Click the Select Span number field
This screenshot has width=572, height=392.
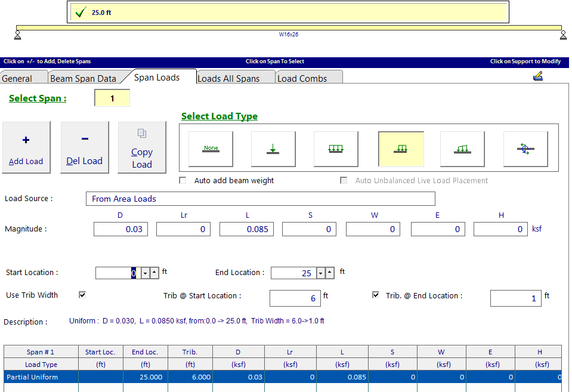point(112,98)
